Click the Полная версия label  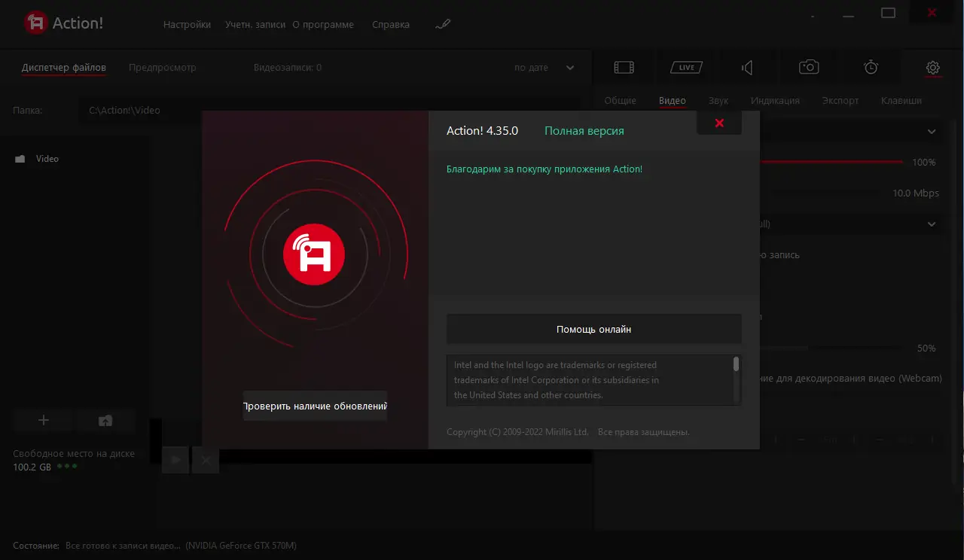pyautogui.click(x=584, y=131)
